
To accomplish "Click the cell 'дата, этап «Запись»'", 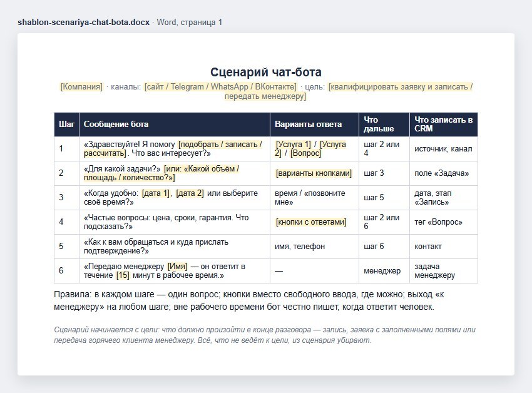I will click(444, 198).
